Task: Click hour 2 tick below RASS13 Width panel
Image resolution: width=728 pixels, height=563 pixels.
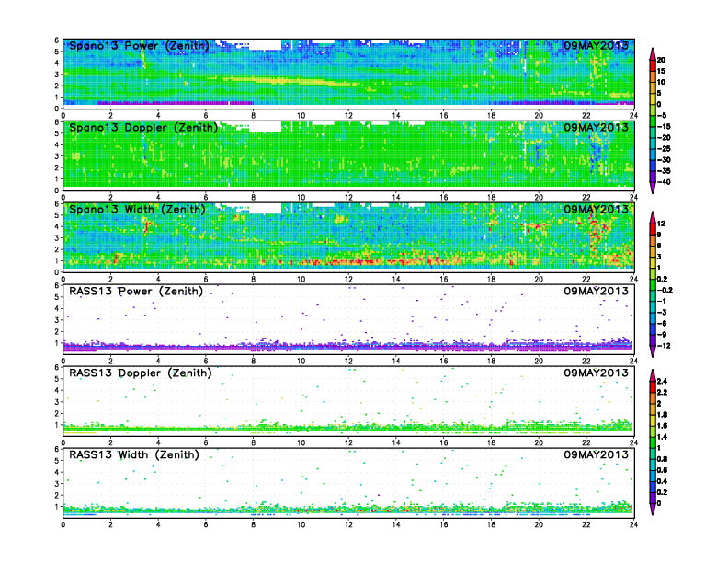Action: click(110, 524)
